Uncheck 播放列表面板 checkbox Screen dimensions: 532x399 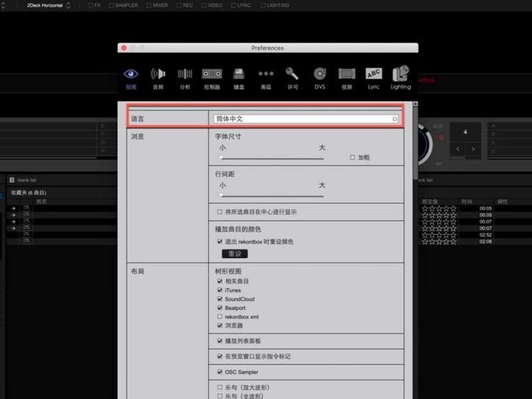click(219, 340)
